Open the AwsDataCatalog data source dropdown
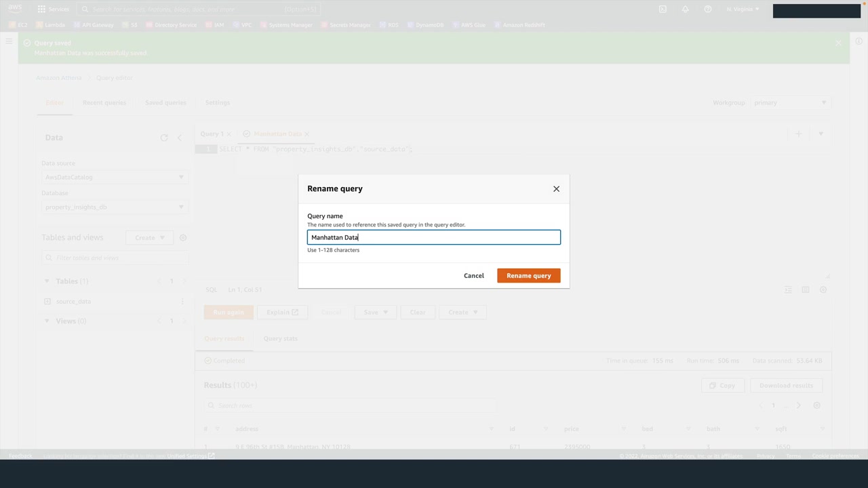Screen dimensions: 868x488 (x=114, y=178)
